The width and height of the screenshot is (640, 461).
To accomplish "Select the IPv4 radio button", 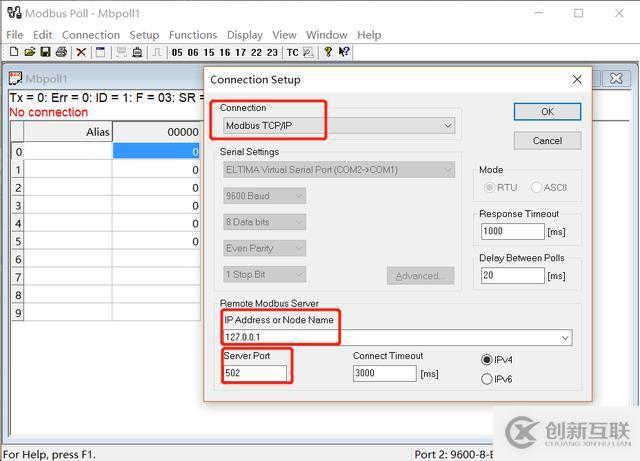I will pos(486,360).
